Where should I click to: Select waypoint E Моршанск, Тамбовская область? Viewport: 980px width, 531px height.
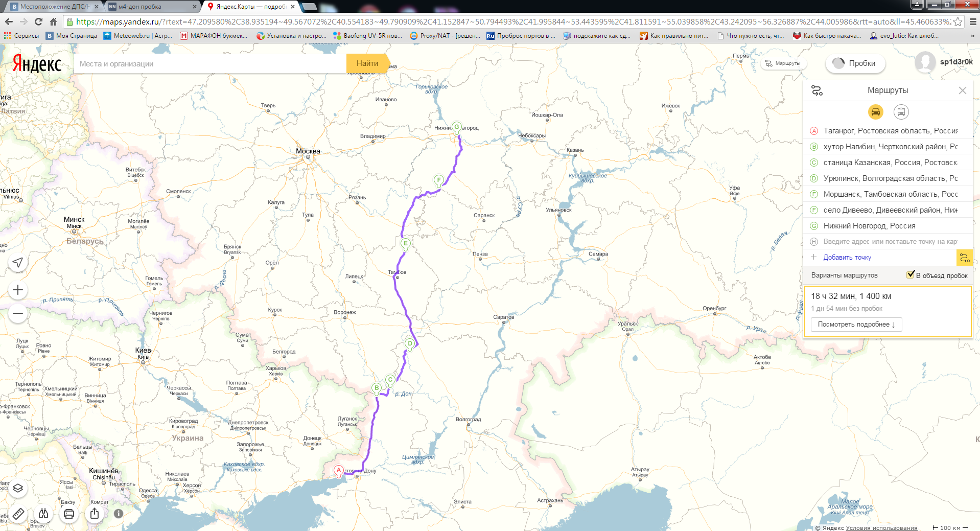point(888,194)
